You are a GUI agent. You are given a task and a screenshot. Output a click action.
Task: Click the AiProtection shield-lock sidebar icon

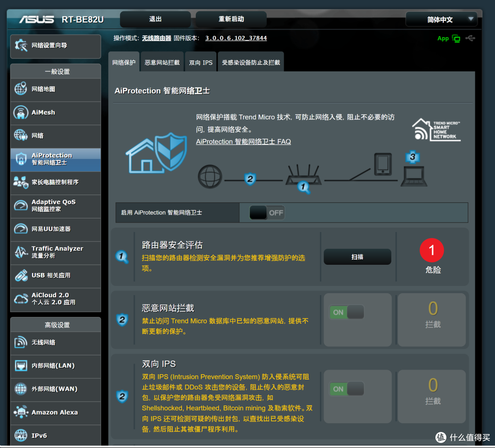tap(21, 158)
